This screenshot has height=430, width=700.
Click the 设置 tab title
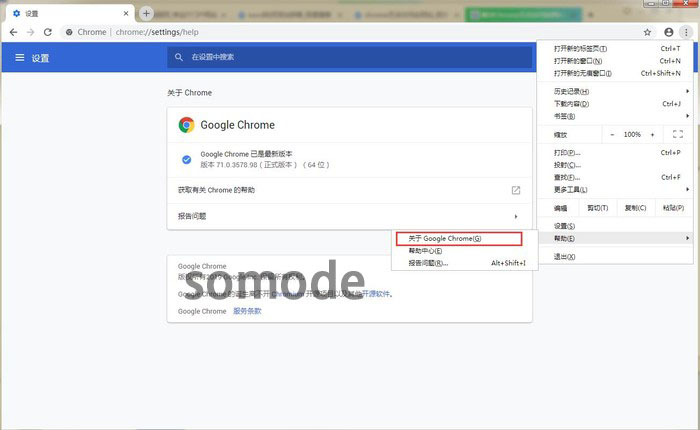[32, 14]
